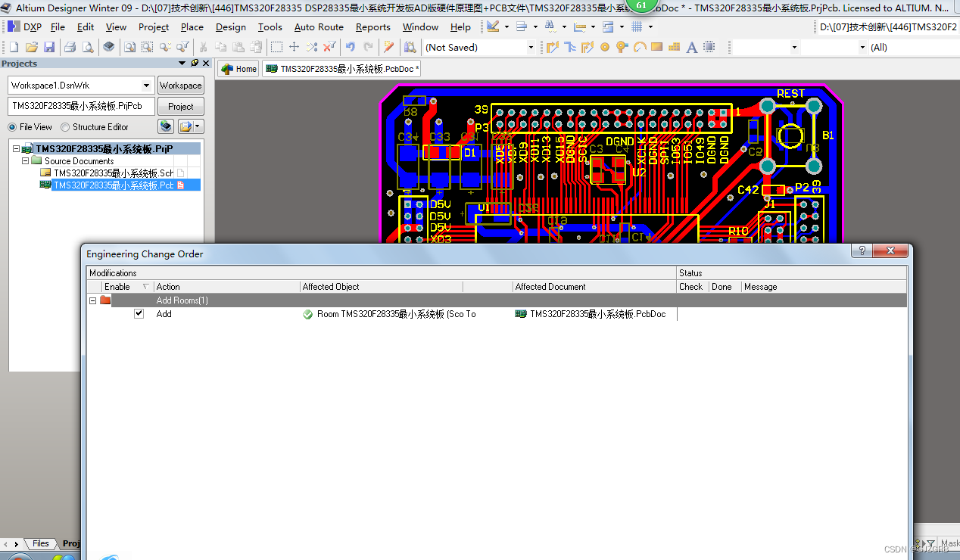Select the Place String text tool

coord(691,47)
